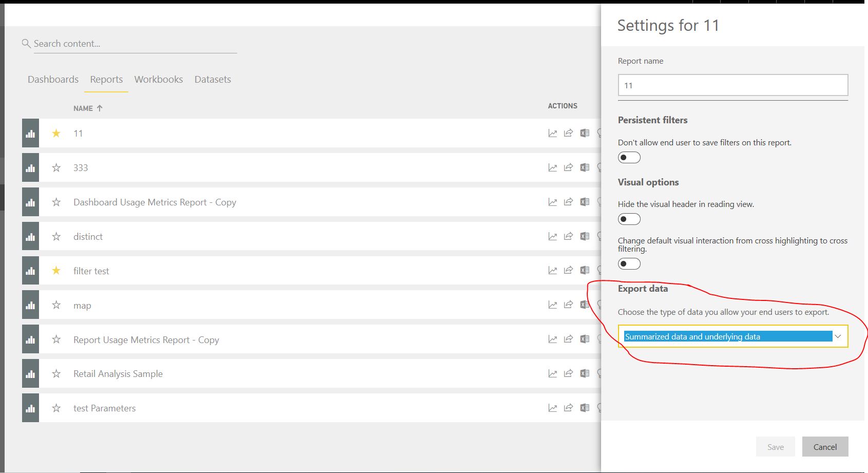Open the Dashboard Usage Metrics Report - Copy
868x473 pixels.
click(x=155, y=202)
